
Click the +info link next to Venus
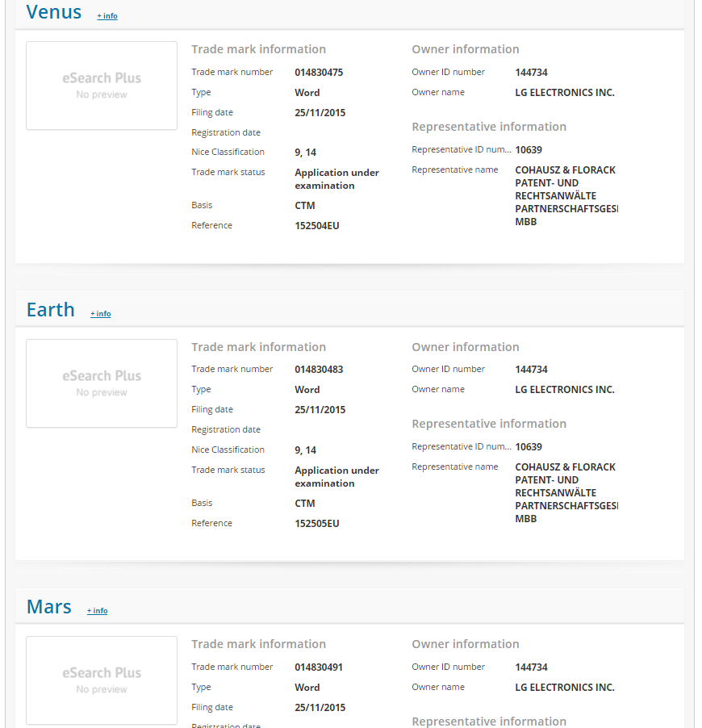107,16
